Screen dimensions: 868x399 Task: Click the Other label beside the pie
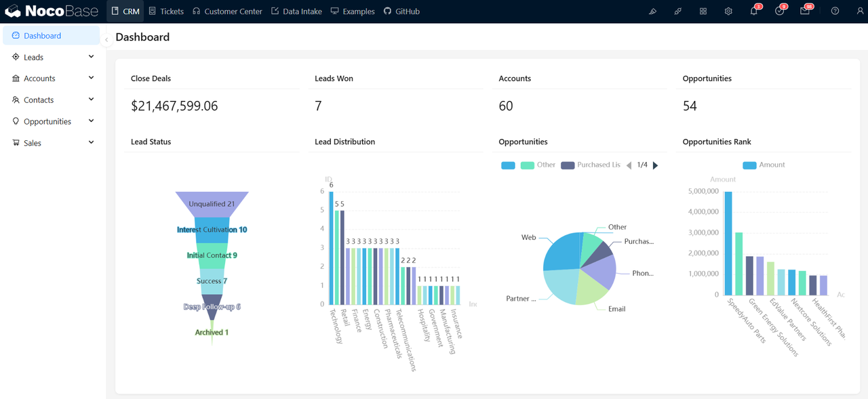[617, 228]
